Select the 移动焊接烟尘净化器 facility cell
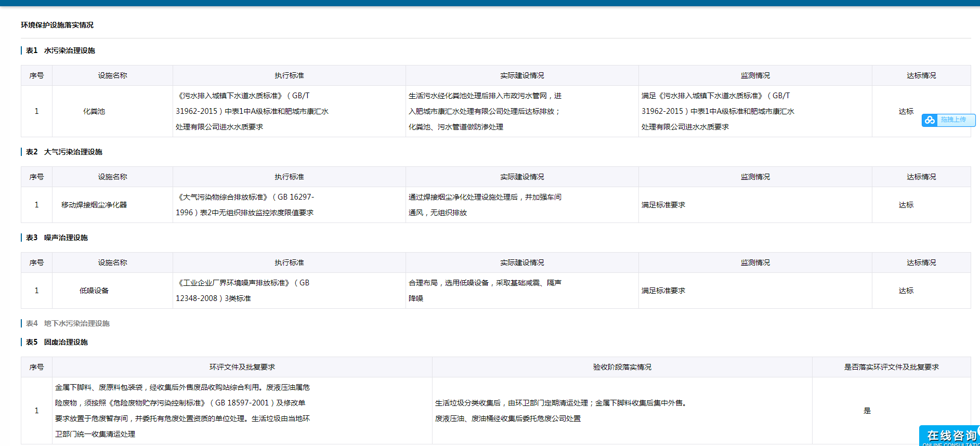 pos(94,205)
